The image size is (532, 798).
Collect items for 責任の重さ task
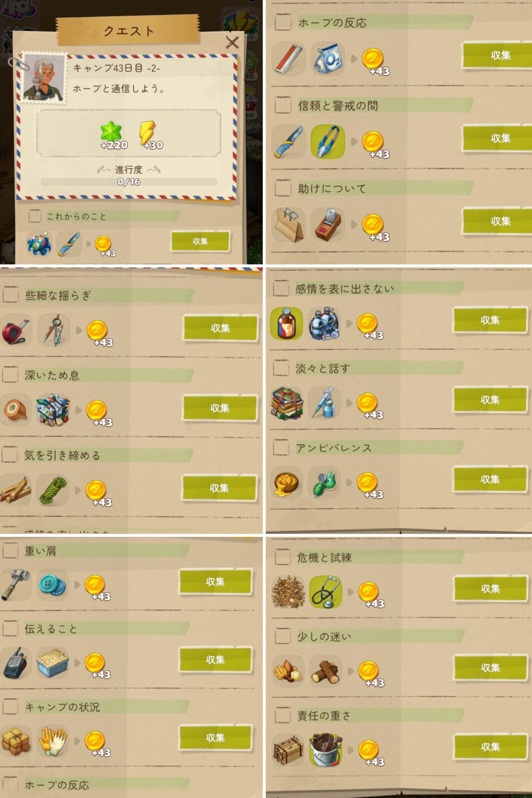tap(491, 747)
